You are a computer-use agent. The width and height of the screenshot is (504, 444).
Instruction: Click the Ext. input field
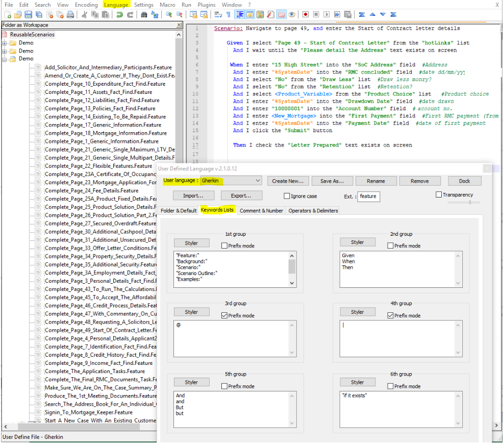[368, 196]
